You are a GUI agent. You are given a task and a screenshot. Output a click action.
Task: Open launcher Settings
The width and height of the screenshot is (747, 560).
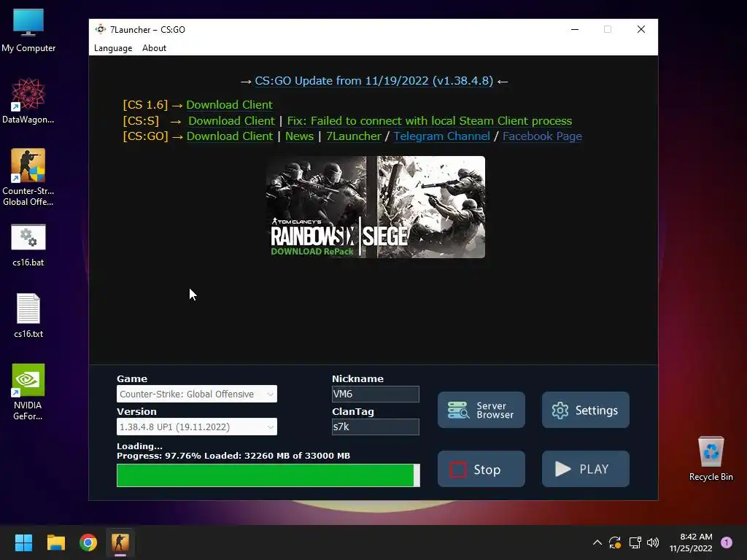[586, 410]
